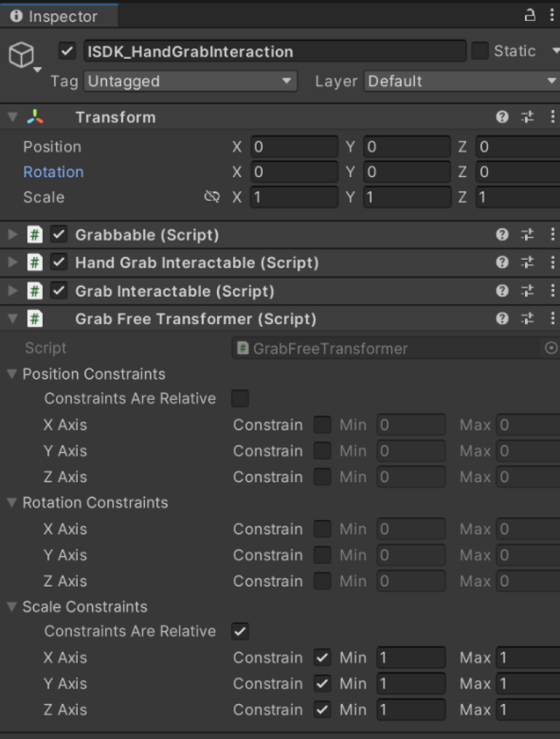
Task: Click the Inspector lock icon
Action: click(531, 15)
